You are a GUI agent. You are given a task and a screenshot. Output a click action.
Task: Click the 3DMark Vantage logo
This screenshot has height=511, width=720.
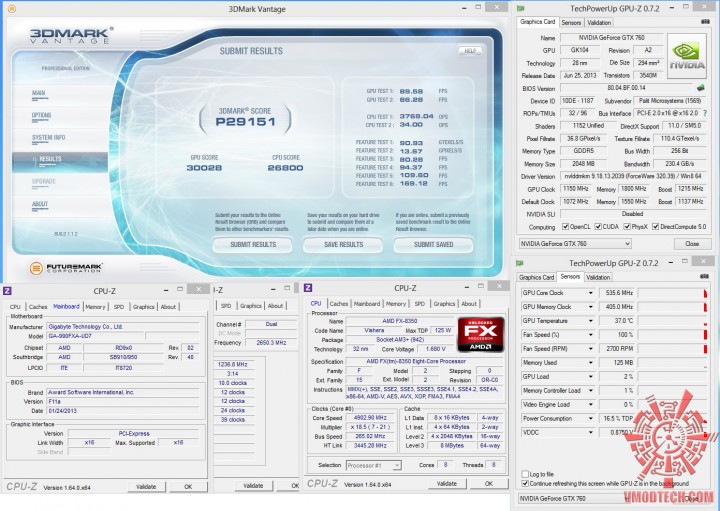[72, 35]
